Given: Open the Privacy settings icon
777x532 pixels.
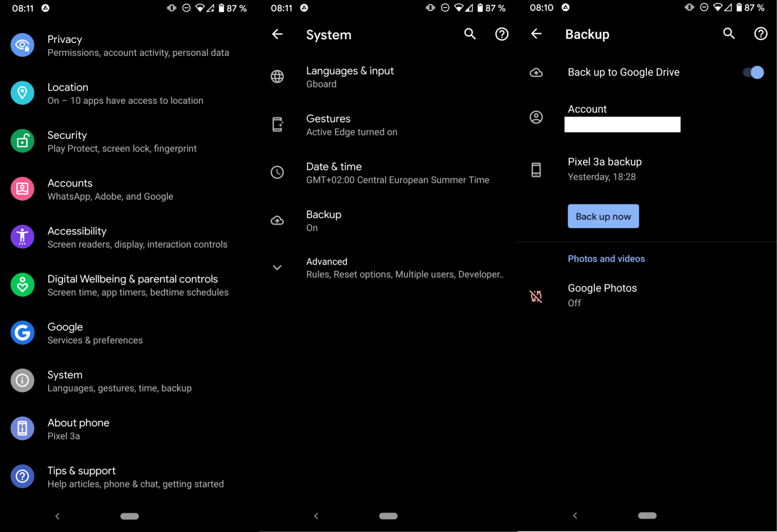Looking at the screenshot, I should (x=22, y=45).
